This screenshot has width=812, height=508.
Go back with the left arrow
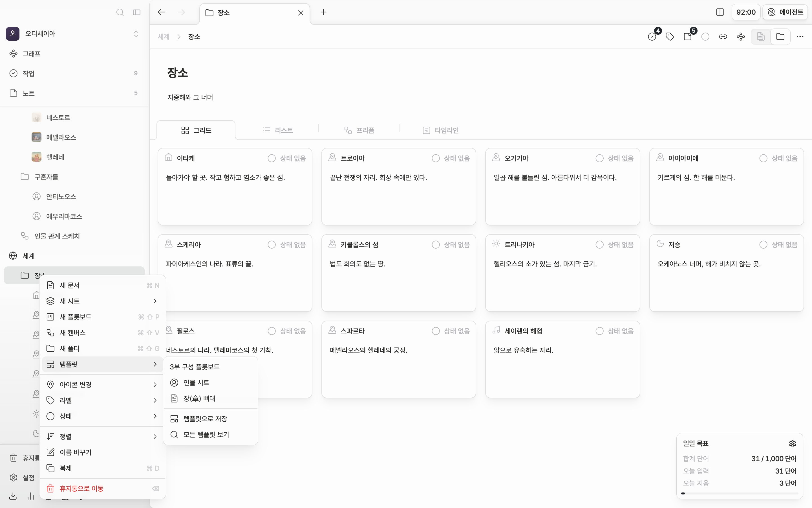[x=161, y=12]
